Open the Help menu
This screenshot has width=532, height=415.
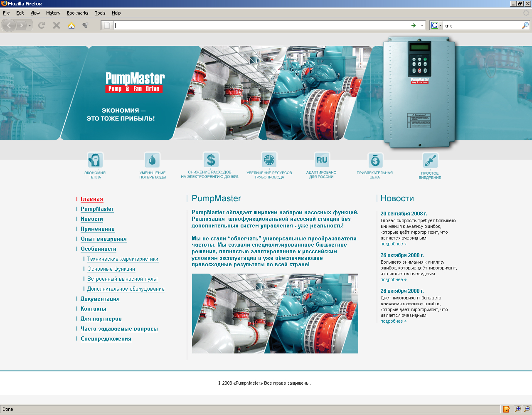116,13
